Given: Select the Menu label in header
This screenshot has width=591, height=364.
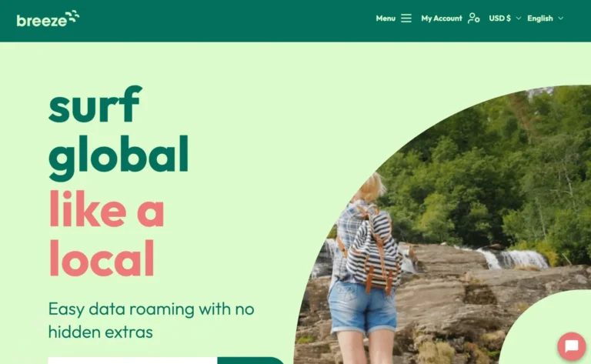Looking at the screenshot, I should coord(386,18).
